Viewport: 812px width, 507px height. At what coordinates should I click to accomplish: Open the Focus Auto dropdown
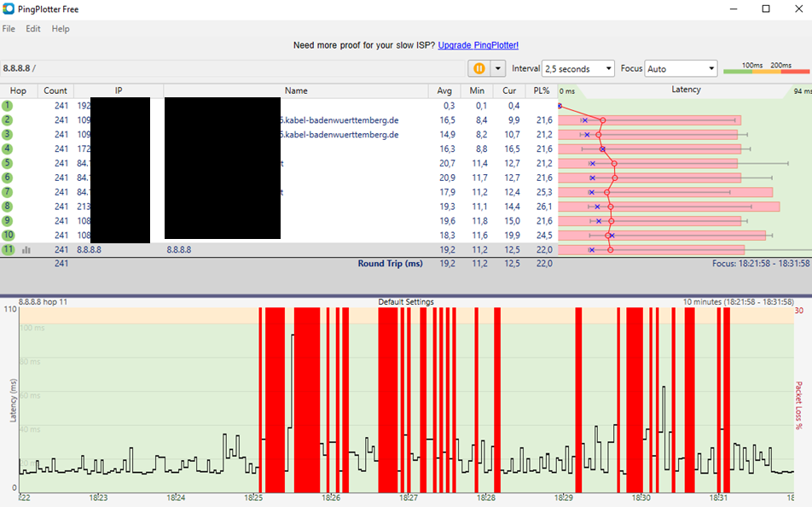[681, 68]
